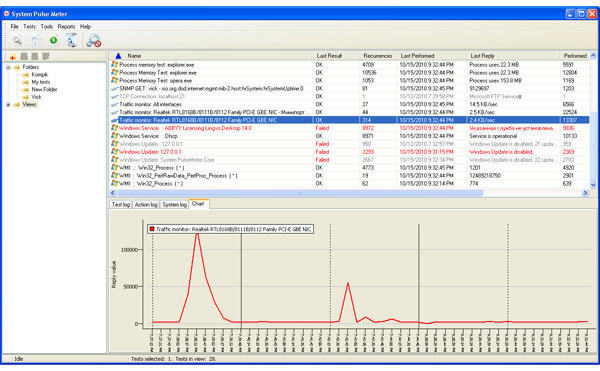Click the test list's down scroll arrow

pyautogui.click(x=593, y=185)
